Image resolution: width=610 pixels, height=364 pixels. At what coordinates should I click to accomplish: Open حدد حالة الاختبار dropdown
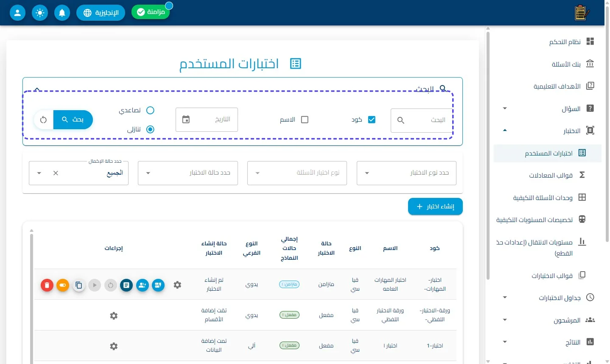(x=188, y=173)
